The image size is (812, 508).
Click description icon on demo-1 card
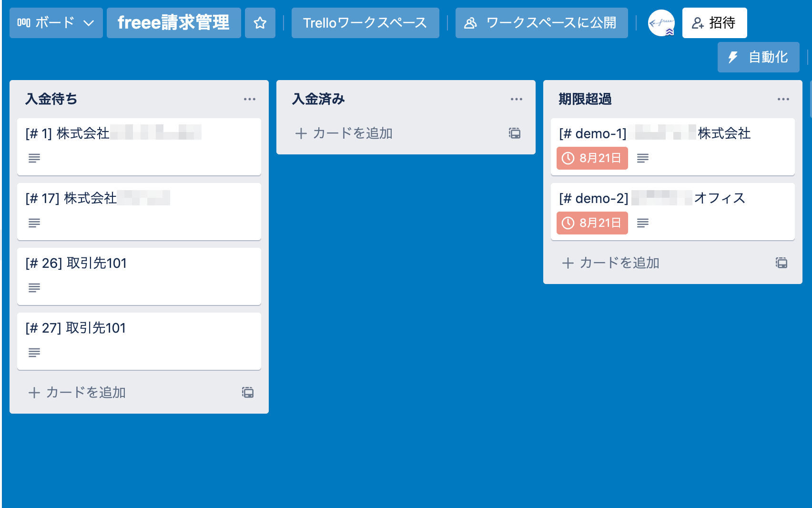tap(643, 158)
